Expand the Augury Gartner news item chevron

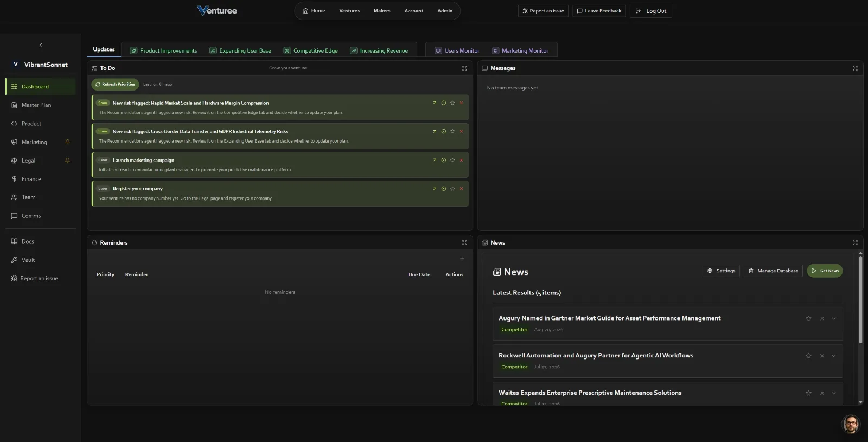click(x=834, y=319)
